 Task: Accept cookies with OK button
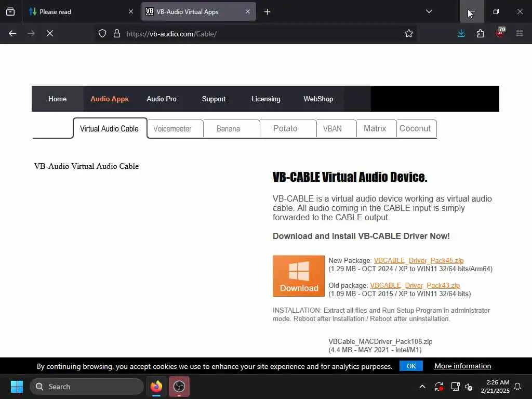tap(411, 366)
